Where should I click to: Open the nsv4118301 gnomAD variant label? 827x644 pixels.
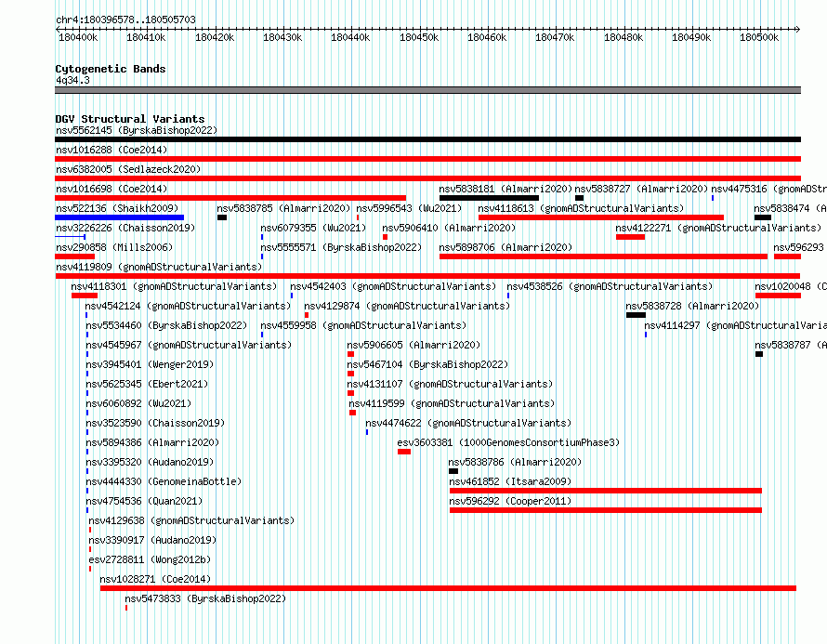pyautogui.click(x=174, y=286)
